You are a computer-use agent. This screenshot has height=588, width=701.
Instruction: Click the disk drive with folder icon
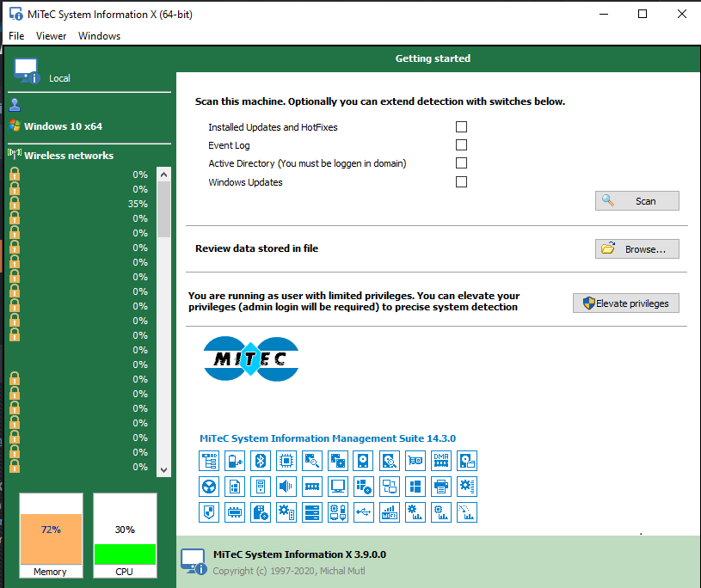(x=467, y=461)
